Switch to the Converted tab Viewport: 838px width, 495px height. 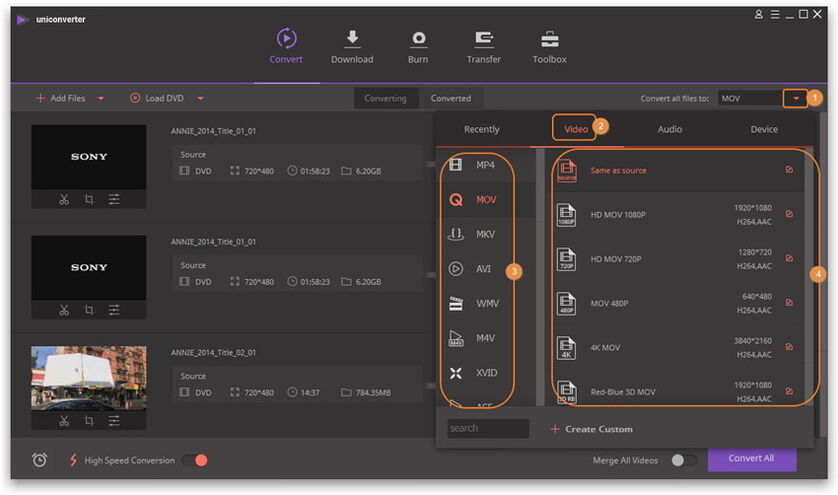pos(450,98)
